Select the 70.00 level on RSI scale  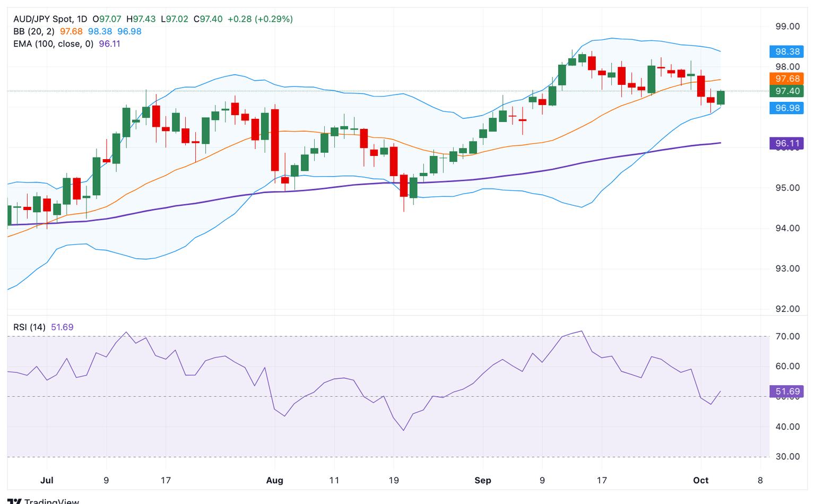(787, 336)
